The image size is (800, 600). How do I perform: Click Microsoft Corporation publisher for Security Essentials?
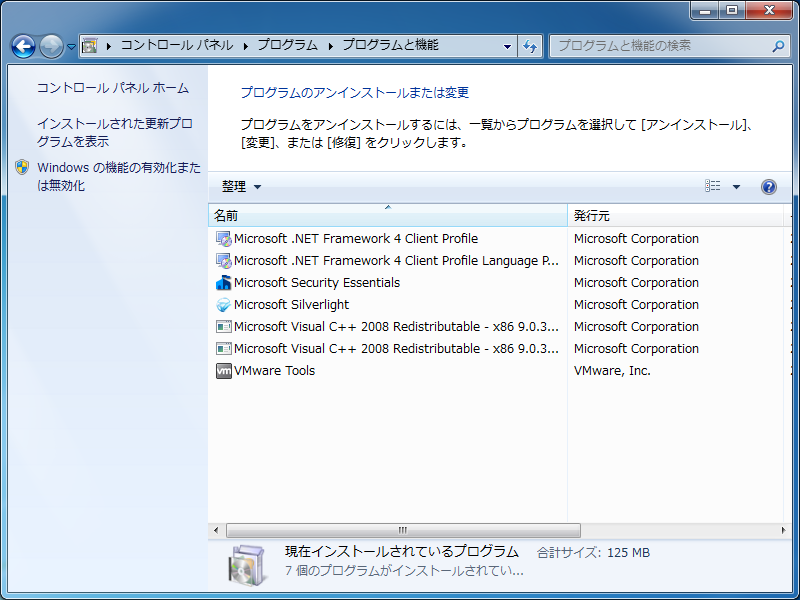pos(636,283)
